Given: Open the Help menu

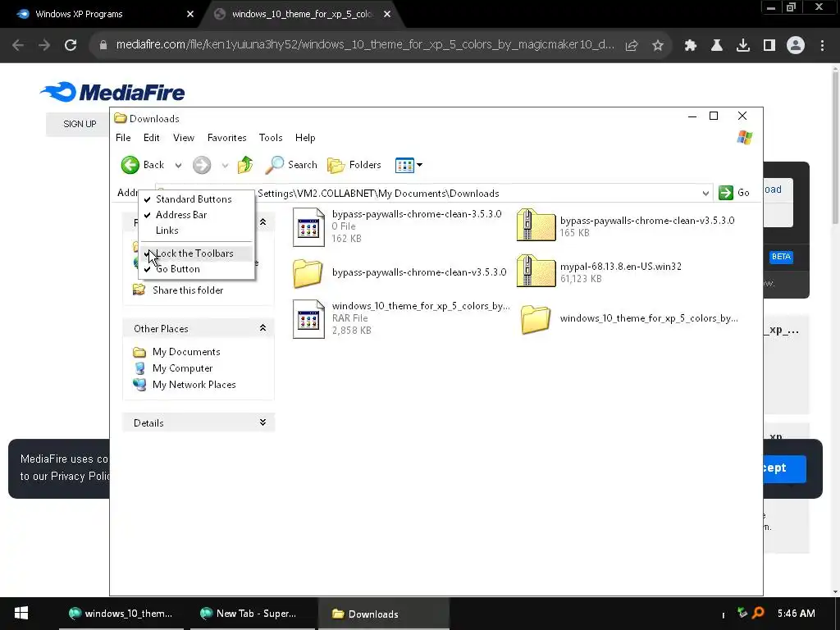Looking at the screenshot, I should [305, 138].
